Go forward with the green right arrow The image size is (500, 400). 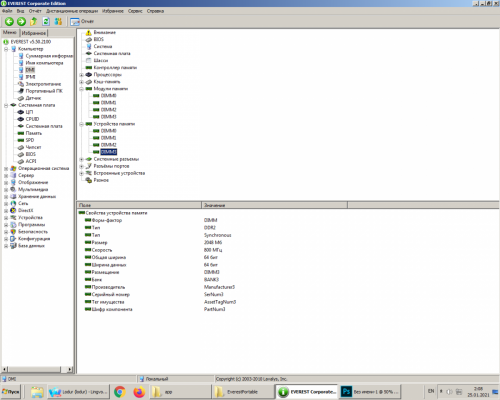coord(21,22)
